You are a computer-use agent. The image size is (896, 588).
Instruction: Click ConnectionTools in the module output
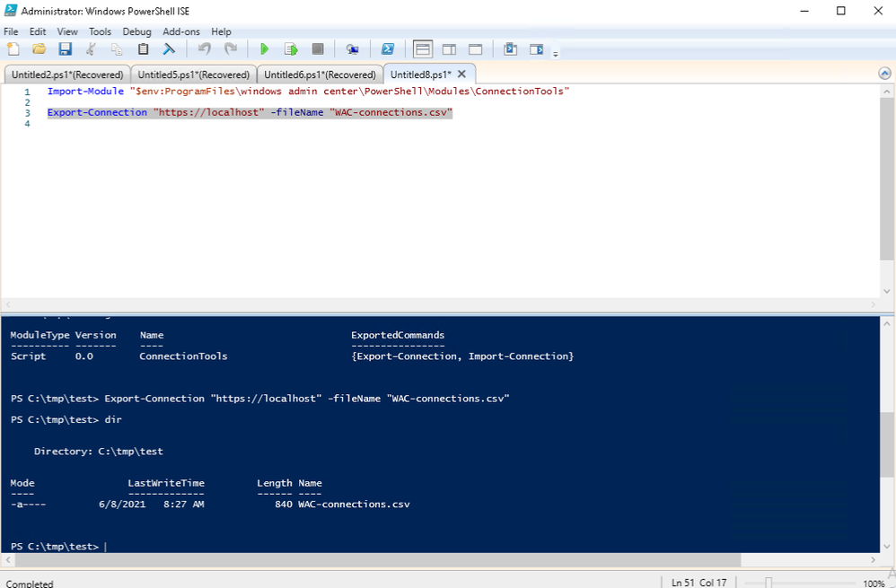(183, 356)
